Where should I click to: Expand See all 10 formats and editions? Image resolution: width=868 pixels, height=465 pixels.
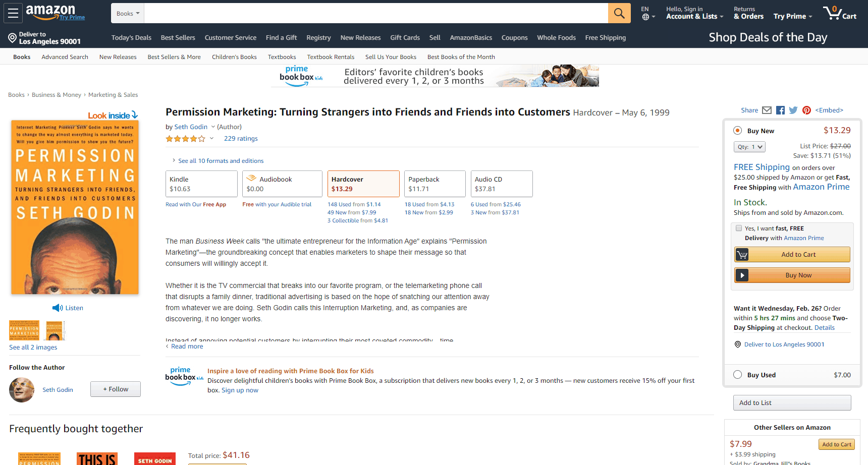[220, 161]
